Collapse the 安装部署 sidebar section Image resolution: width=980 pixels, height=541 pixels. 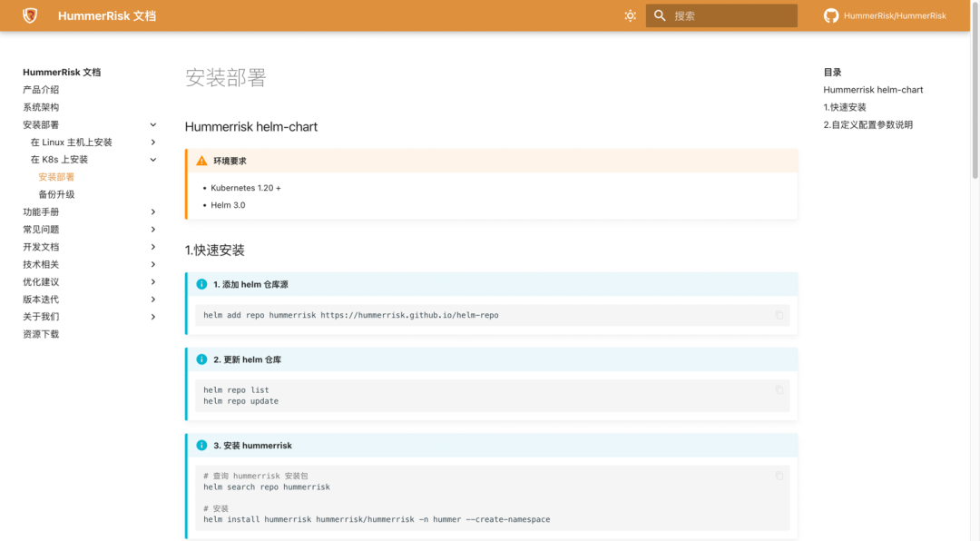(153, 124)
